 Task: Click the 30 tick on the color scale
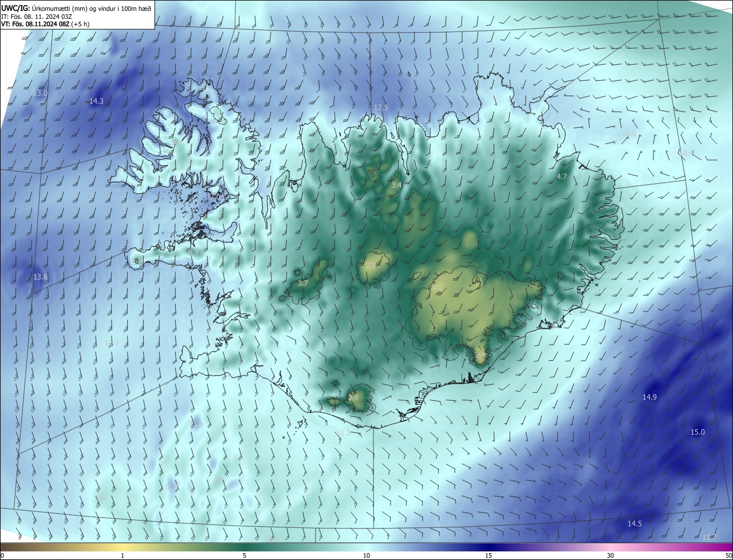pyautogui.click(x=610, y=555)
